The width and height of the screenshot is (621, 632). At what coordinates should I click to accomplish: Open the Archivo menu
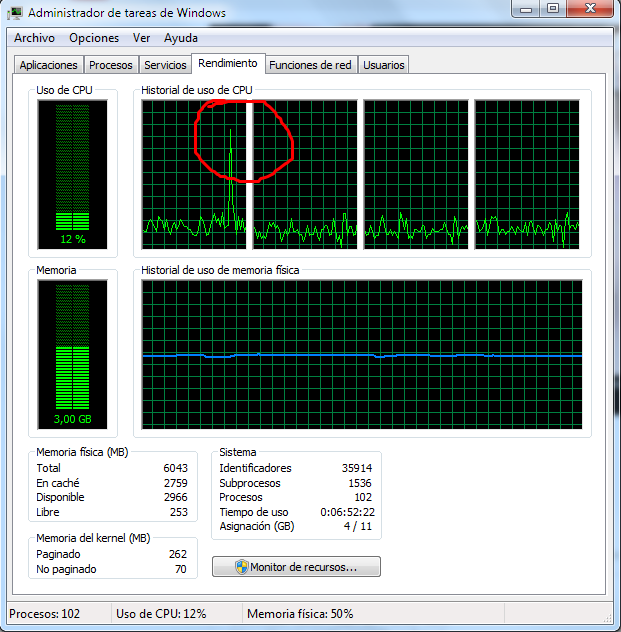(34, 38)
